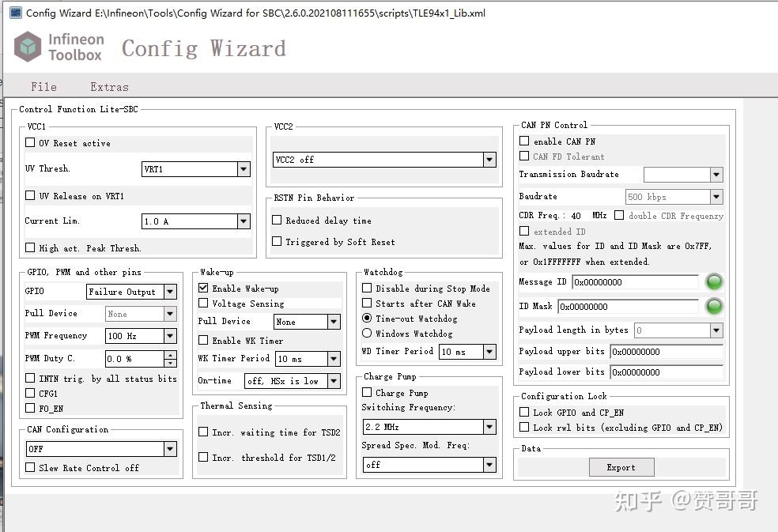Select Time-out Watchdog radio button
This screenshot has width=778, height=532.
pos(367,318)
